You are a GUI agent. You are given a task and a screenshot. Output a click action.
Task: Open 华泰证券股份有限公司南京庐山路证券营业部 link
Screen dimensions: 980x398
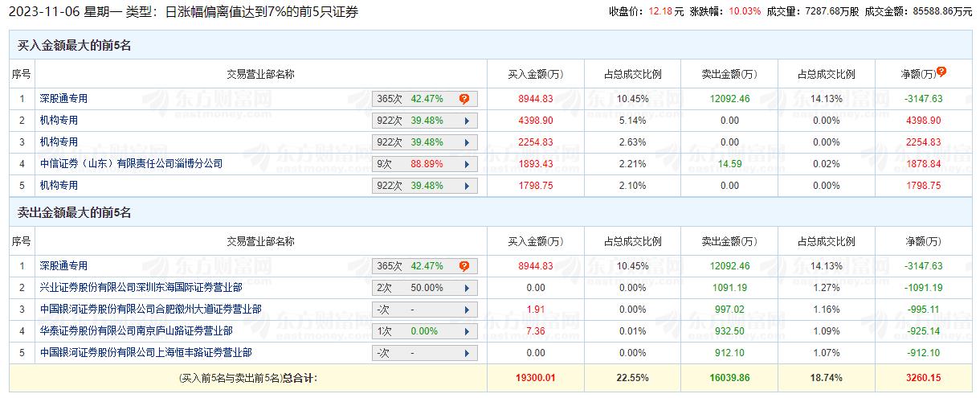pos(136,331)
